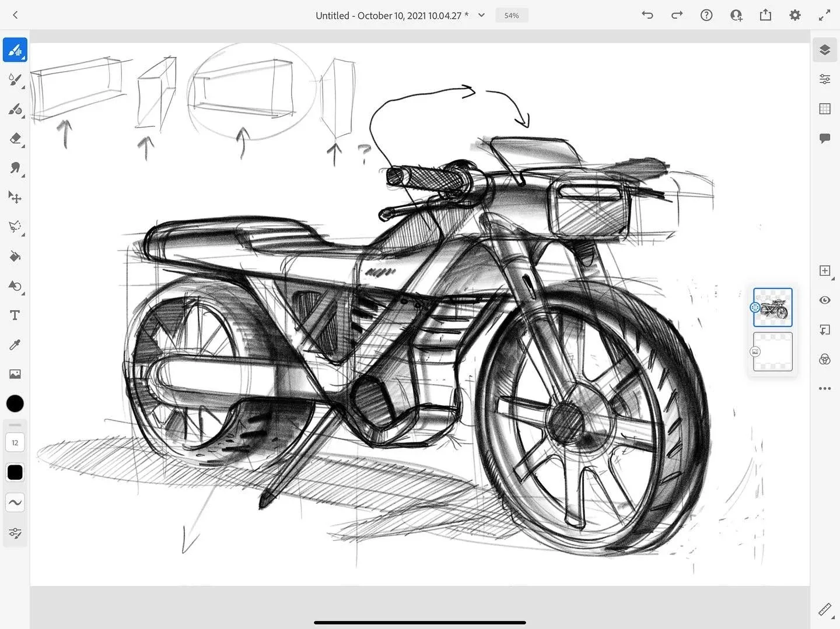Image resolution: width=840 pixels, height=629 pixels.
Task: Add a new layer
Action: point(825,270)
